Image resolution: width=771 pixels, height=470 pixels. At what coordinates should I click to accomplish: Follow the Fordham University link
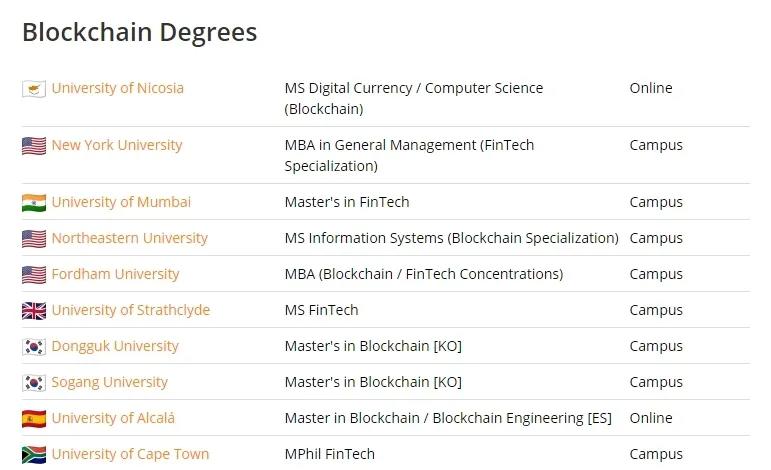(116, 274)
